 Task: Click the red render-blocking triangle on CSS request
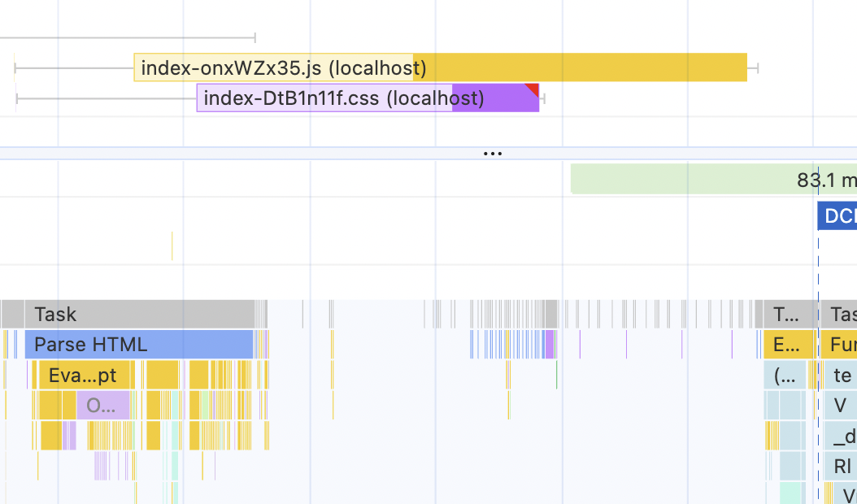point(533,89)
